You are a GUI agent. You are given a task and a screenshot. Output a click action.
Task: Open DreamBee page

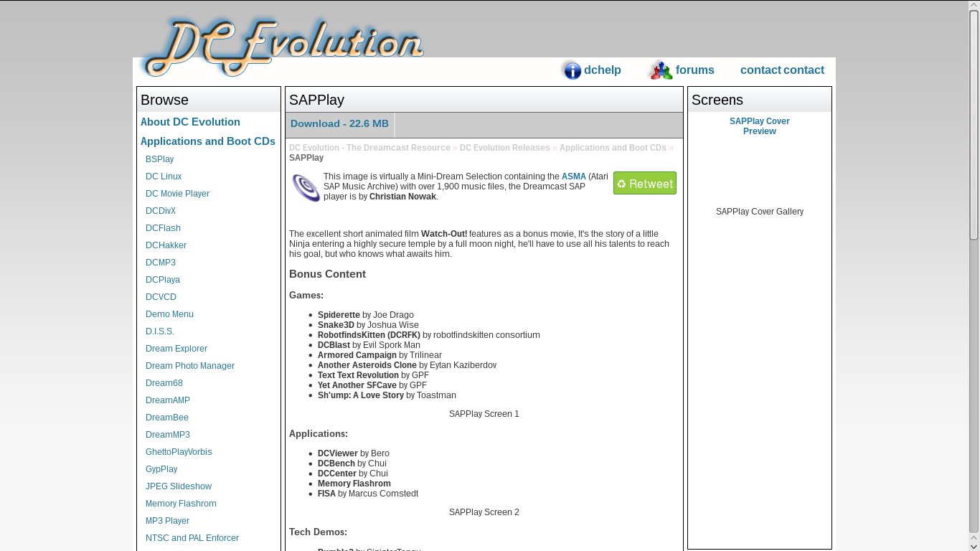(x=167, y=418)
